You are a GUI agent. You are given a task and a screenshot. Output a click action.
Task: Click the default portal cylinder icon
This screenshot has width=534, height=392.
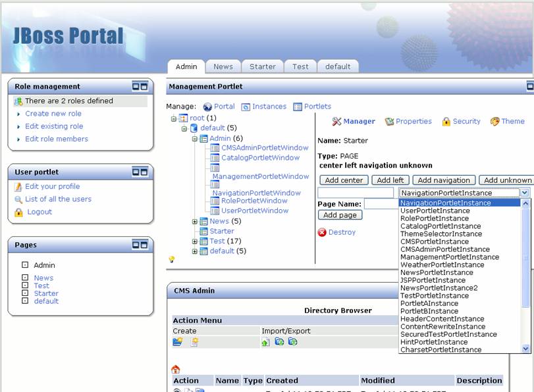(x=194, y=128)
